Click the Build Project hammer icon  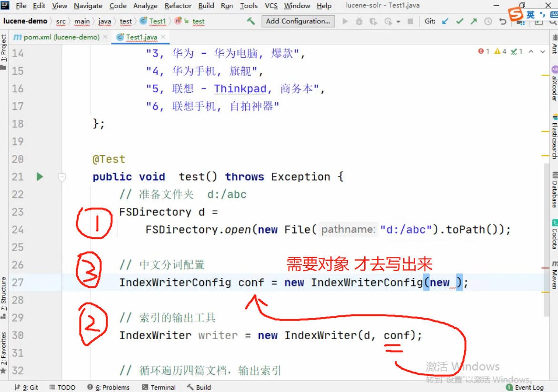[251, 21]
